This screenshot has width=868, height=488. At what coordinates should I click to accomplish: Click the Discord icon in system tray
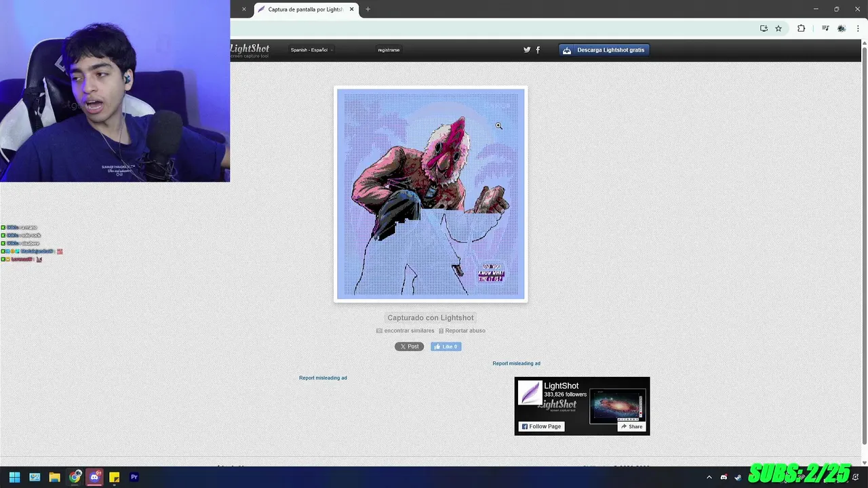click(724, 477)
